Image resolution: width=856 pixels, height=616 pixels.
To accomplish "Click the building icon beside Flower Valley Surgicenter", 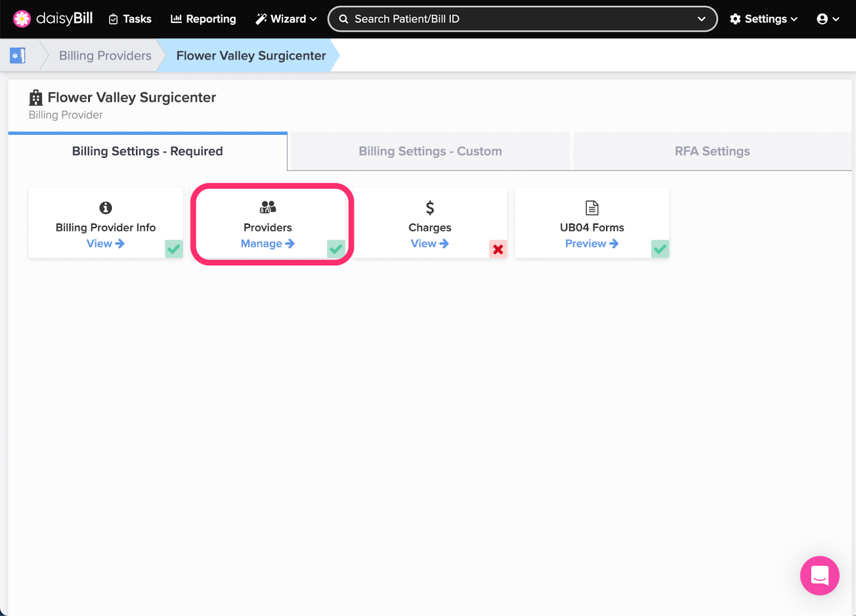I will point(36,97).
